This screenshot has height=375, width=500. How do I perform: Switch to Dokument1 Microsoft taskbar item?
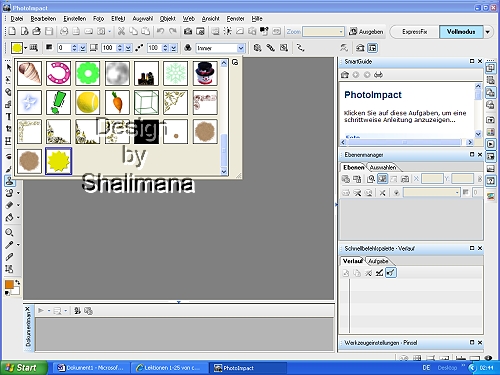tap(90, 368)
